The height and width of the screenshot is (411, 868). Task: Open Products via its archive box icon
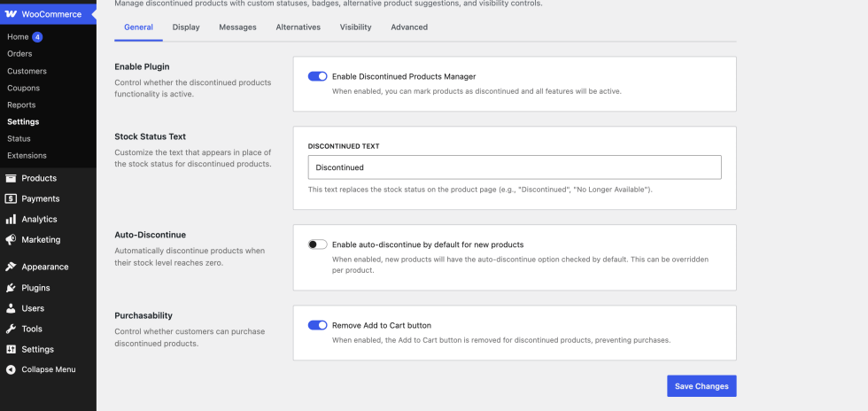pos(11,178)
